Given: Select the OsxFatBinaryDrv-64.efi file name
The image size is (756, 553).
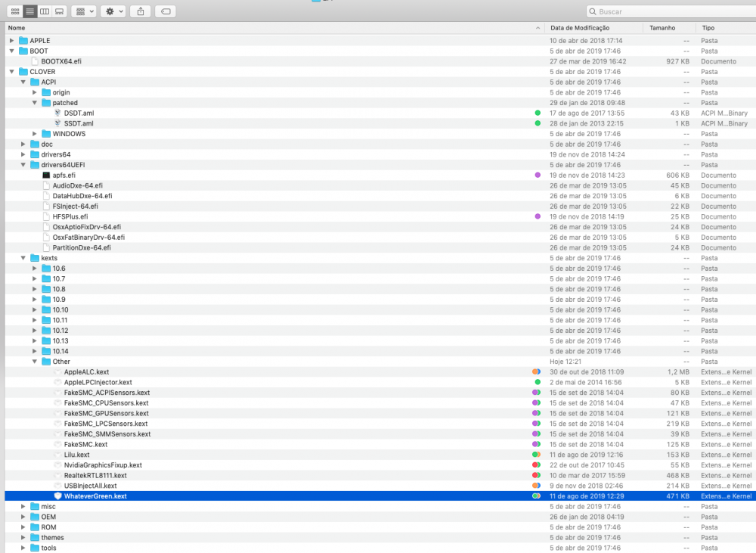Looking at the screenshot, I should [x=88, y=238].
